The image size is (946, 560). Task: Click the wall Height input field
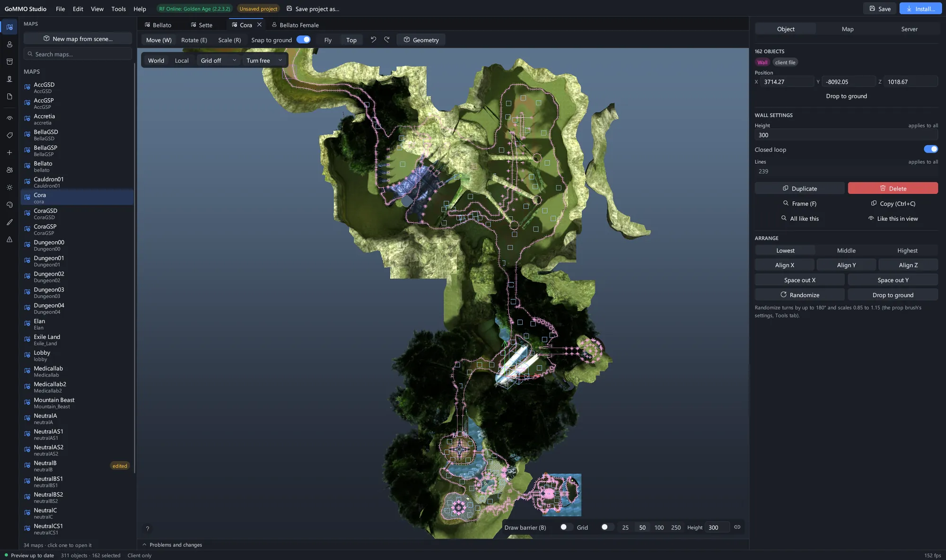tap(846, 135)
